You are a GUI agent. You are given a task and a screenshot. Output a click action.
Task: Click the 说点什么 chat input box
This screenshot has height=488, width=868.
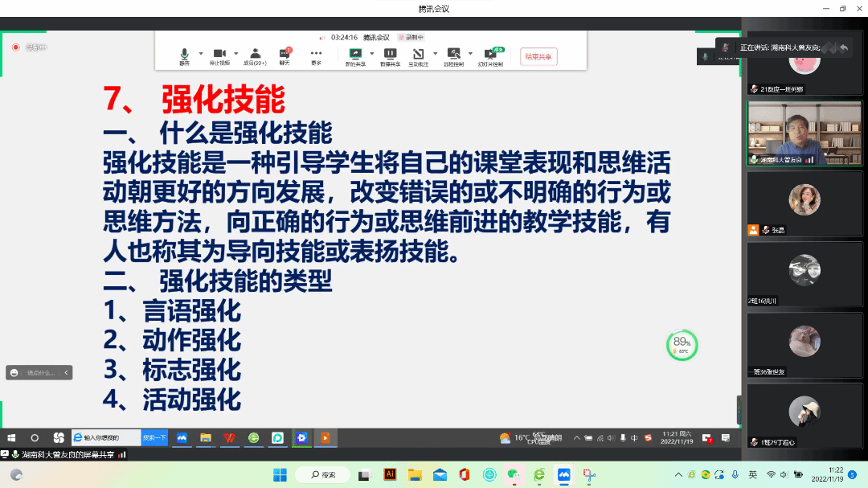[x=40, y=373]
